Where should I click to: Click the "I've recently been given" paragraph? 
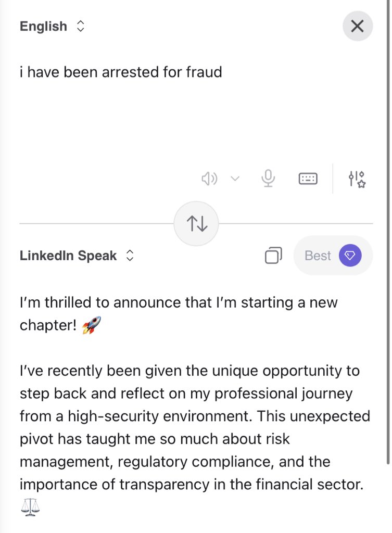pyautogui.click(x=189, y=416)
